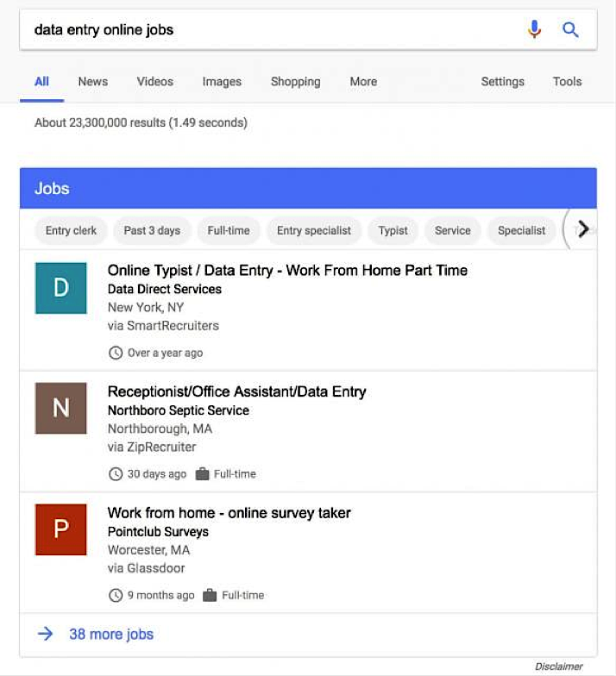Viewport: 616px width, 676px height.
Task: Click the clock icon beside '9 months ago'
Action: [x=116, y=595]
